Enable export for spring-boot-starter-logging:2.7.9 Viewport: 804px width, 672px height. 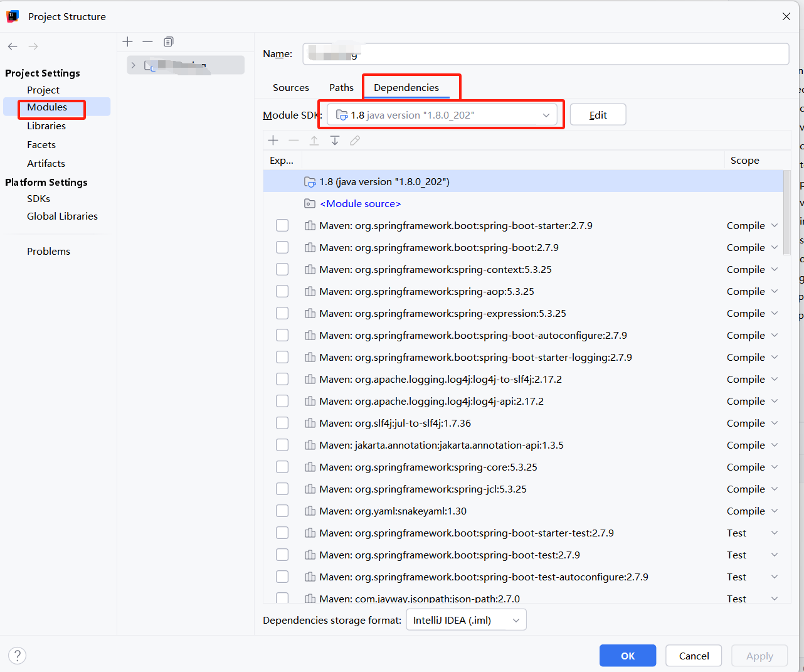[x=282, y=357]
